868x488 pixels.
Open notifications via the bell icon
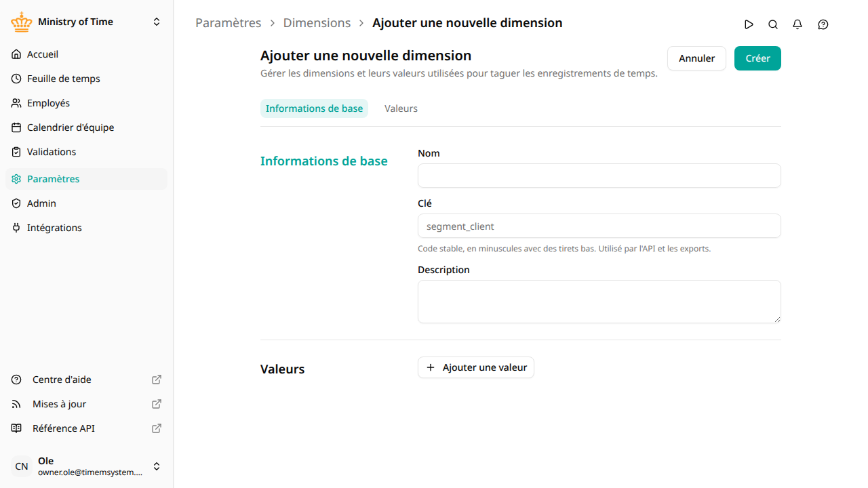pyautogui.click(x=797, y=24)
